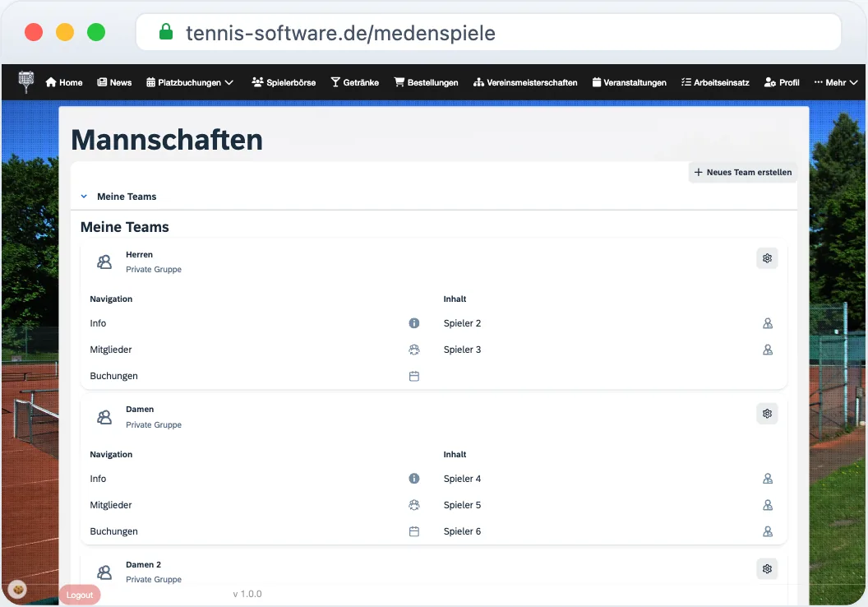
Task: Select Spieler 6 in Damen Inhalt
Action: pyautogui.click(x=462, y=531)
